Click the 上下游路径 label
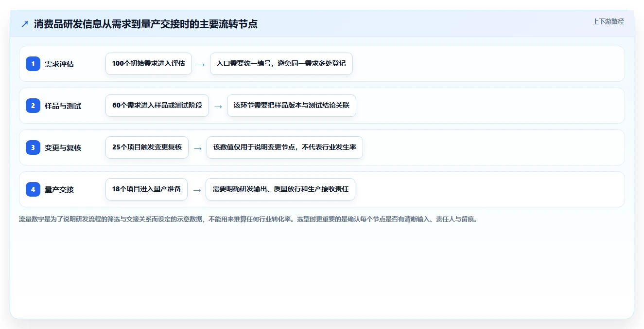Image resolution: width=644 pixels, height=329 pixels. 608,22
